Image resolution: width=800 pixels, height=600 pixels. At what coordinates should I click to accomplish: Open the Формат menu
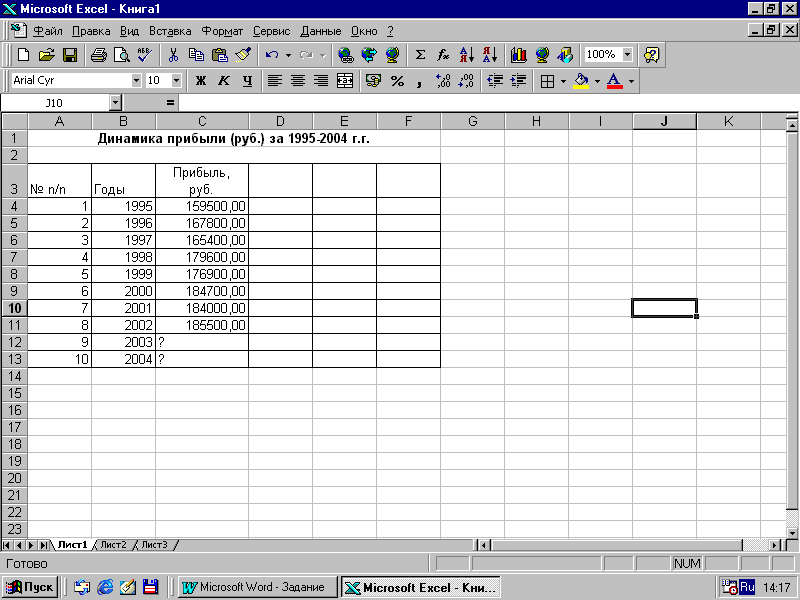[x=222, y=31]
